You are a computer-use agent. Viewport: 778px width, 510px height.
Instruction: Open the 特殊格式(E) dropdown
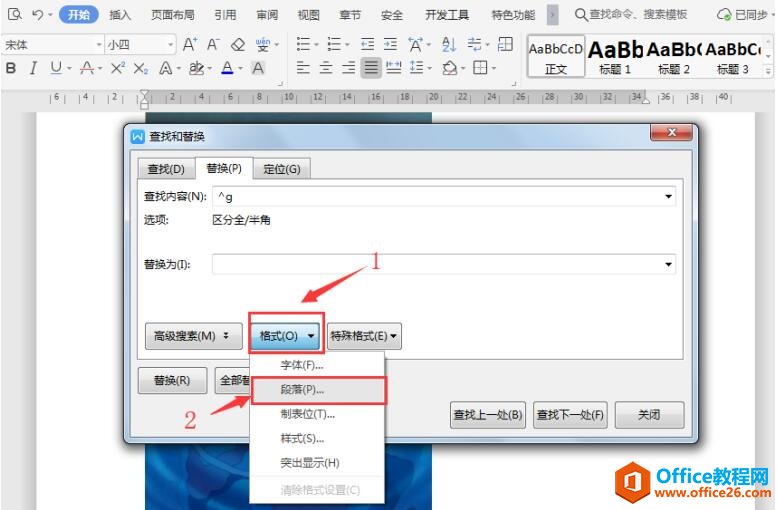click(364, 336)
